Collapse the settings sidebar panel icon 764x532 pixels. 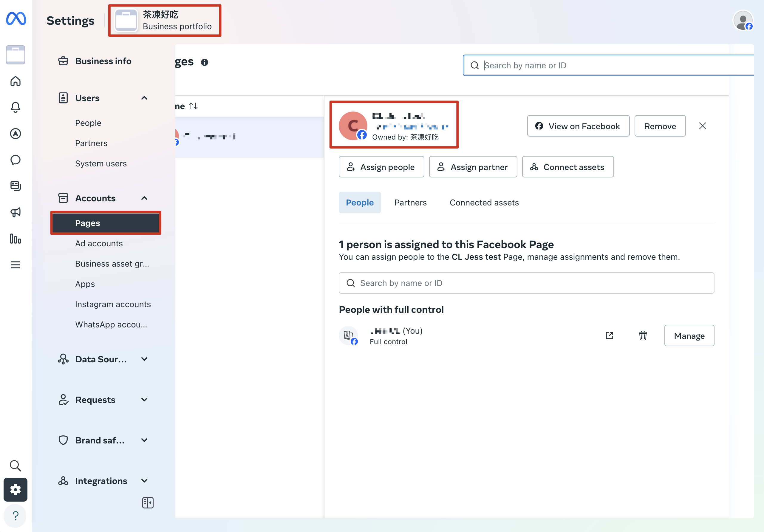[x=148, y=503]
